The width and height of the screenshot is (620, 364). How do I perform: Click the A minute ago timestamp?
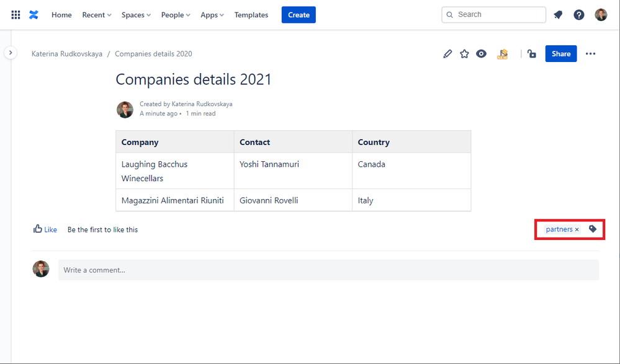point(158,113)
